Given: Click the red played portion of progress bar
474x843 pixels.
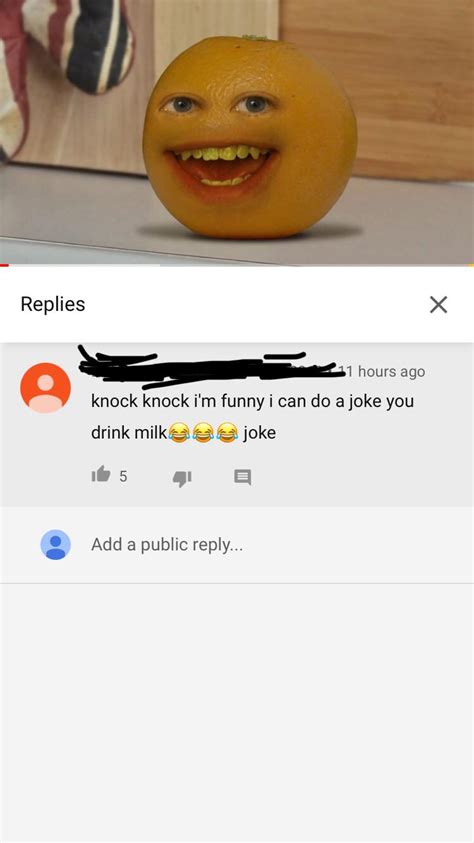Looking at the screenshot, I should click(4, 265).
